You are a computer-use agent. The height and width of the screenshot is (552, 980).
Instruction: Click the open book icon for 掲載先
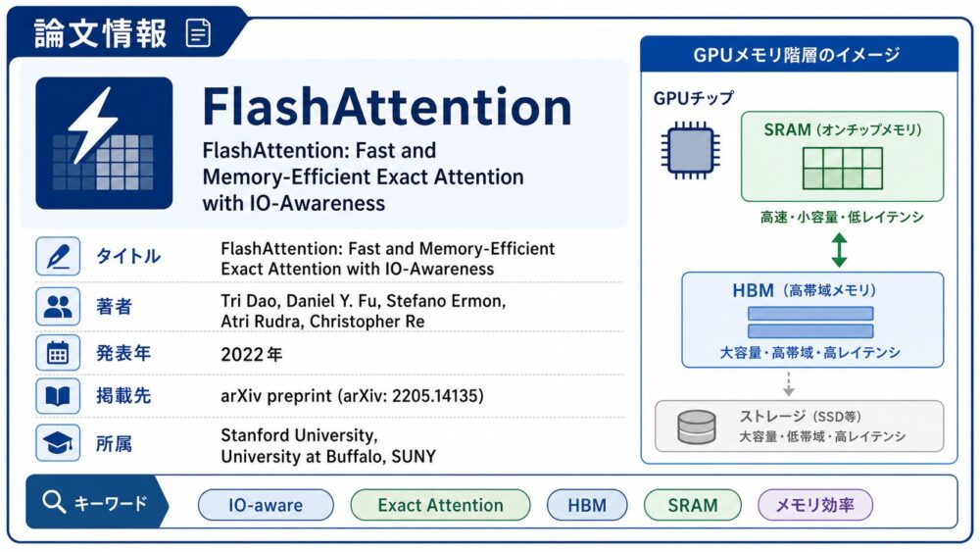click(x=58, y=396)
